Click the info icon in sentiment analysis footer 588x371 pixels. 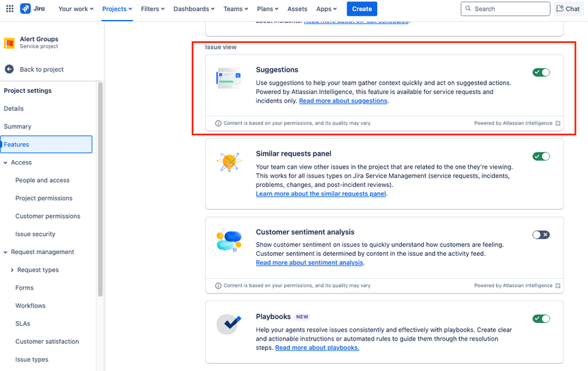218,286
